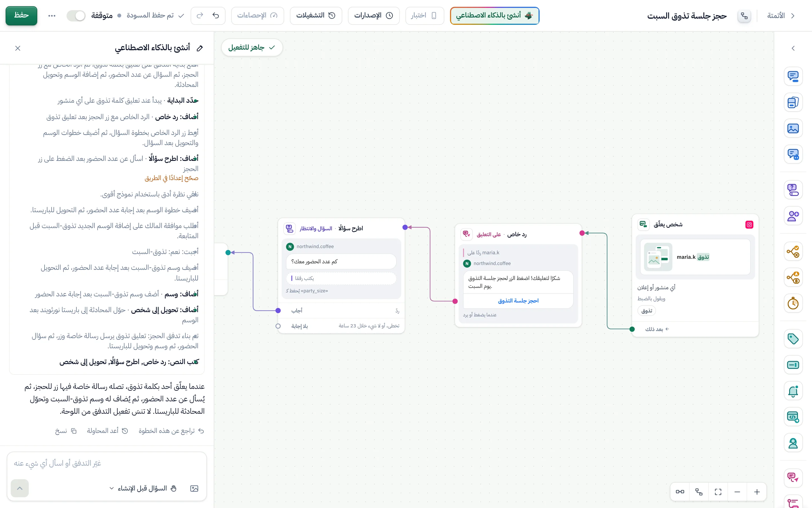Add the ask-question step from sidebar
812x508 pixels.
coord(793,190)
